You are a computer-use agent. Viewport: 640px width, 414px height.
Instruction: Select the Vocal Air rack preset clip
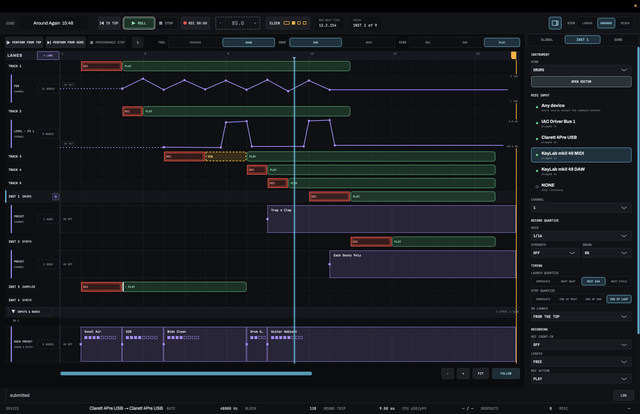click(x=101, y=344)
